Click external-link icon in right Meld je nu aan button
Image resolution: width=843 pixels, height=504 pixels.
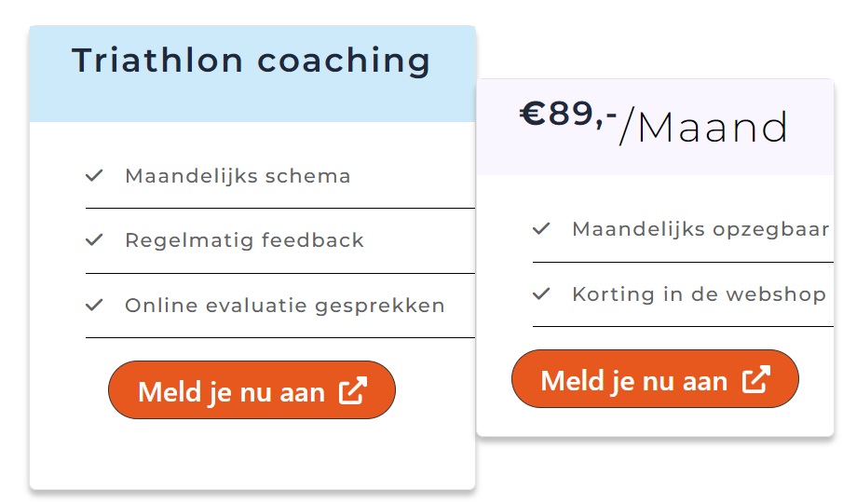[x=755, y=379]
